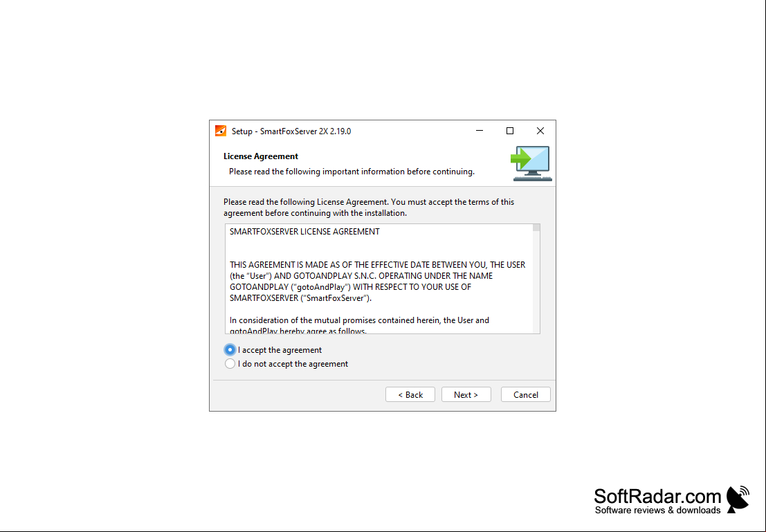
Task: Click the license text scrollbar thumb
Action: coord(536,228)
